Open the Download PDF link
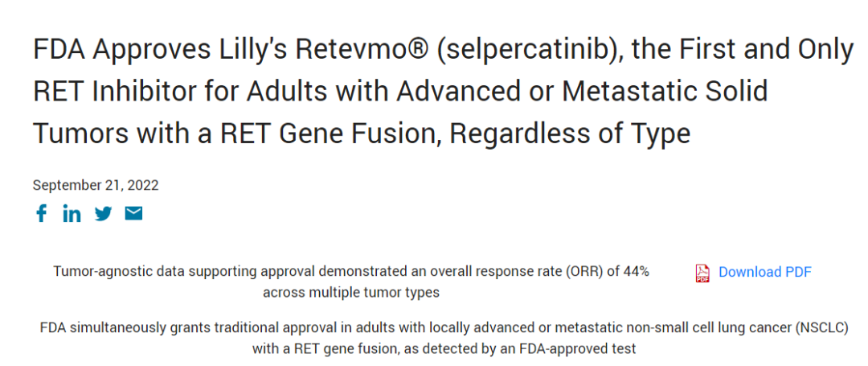 tap(764, 272)
